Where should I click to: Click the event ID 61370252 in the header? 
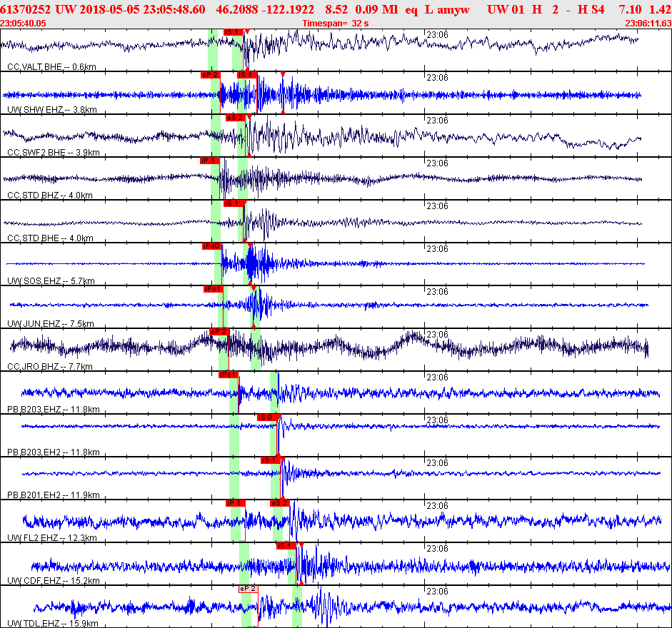pyautogui.click(x=25, y=9)
